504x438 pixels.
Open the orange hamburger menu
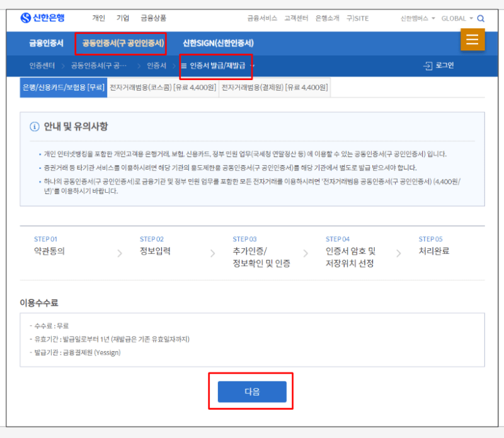tap(472, 40)
